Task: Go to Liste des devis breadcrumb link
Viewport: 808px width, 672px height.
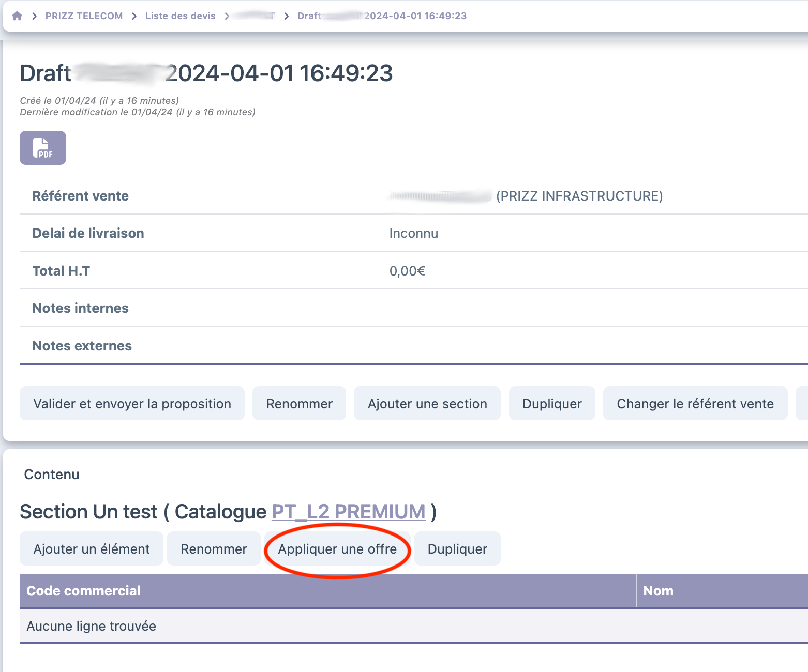Action: pyautogui.click(x=180, y=16)
